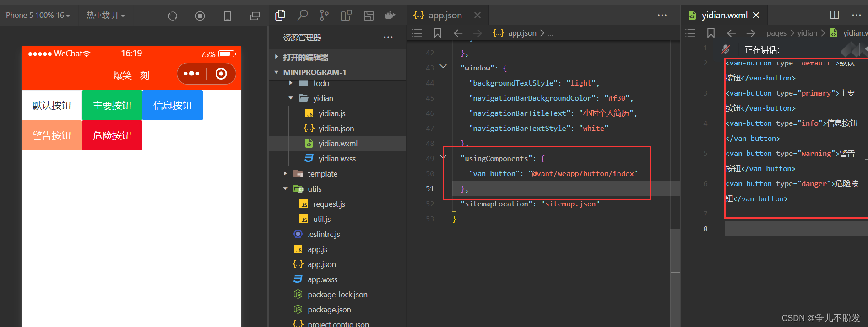
Task: Open the search icon in the sidebar toolbar
Action: [x=302, y=16]
